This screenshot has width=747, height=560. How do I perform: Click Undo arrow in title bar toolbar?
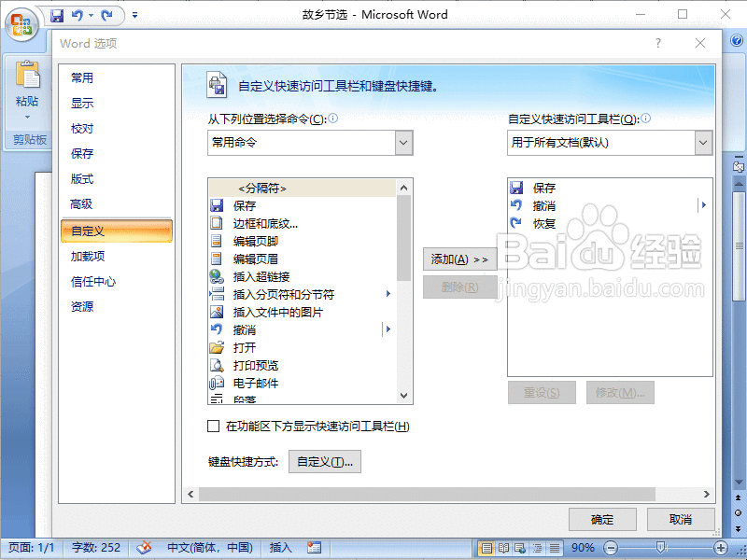pyautogui.click(x=77, y=15)
